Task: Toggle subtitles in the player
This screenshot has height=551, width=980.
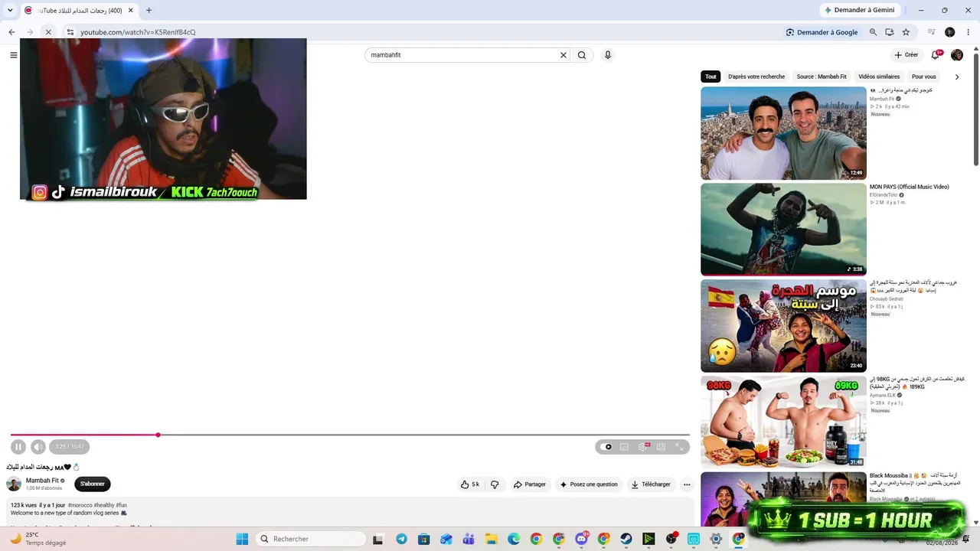Action: [x=625, y=447]
